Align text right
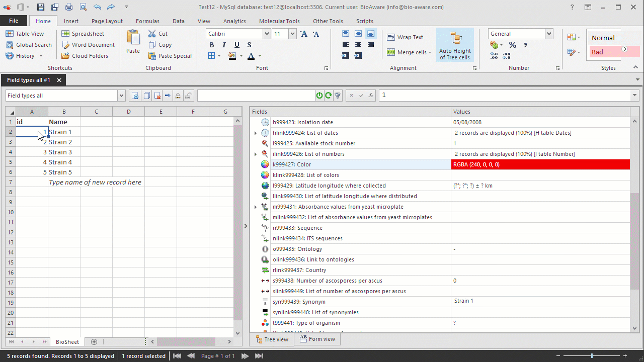The width and height of the screenshot is (644, 362). point(371,45)
